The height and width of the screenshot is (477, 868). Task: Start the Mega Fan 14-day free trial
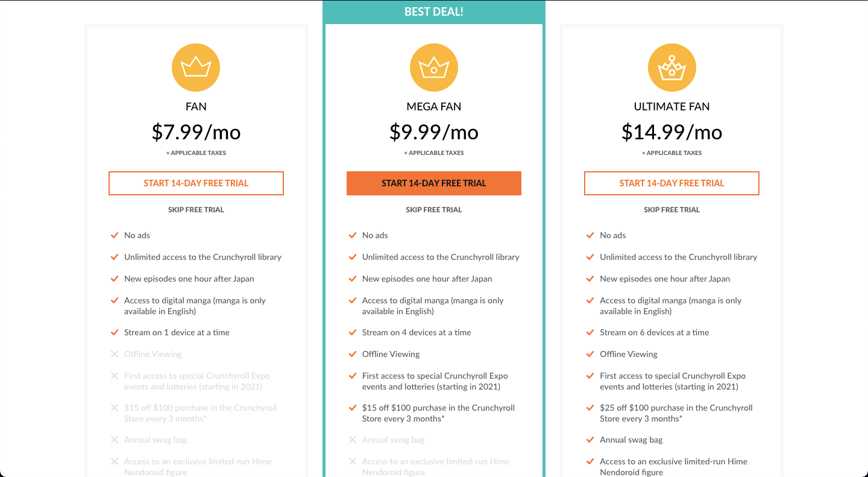[434, 183]
